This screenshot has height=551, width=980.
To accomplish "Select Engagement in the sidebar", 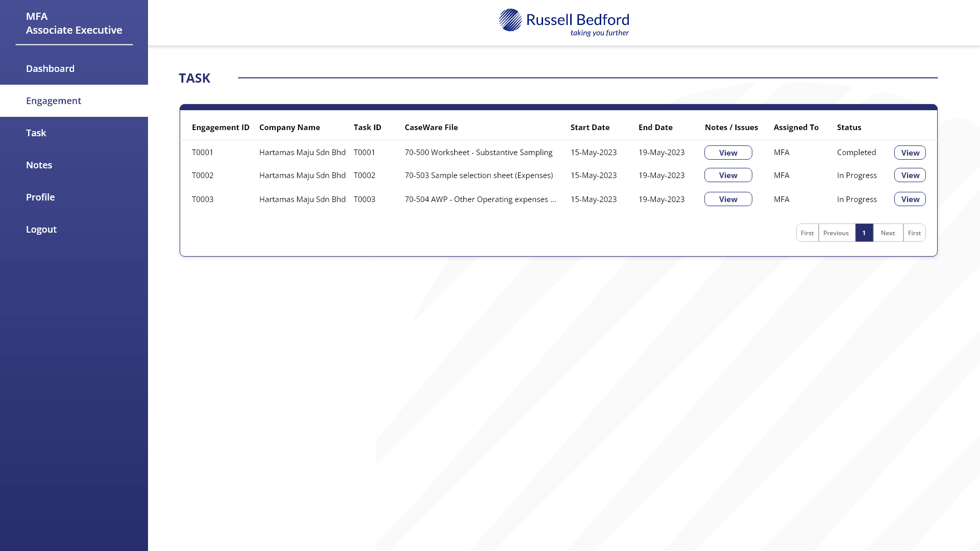I will [x=54, y=101].
